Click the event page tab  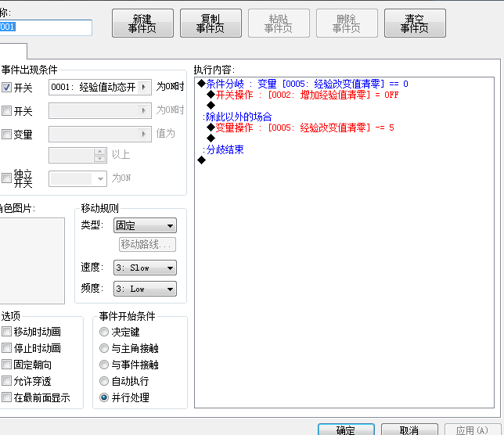[13, 51]
